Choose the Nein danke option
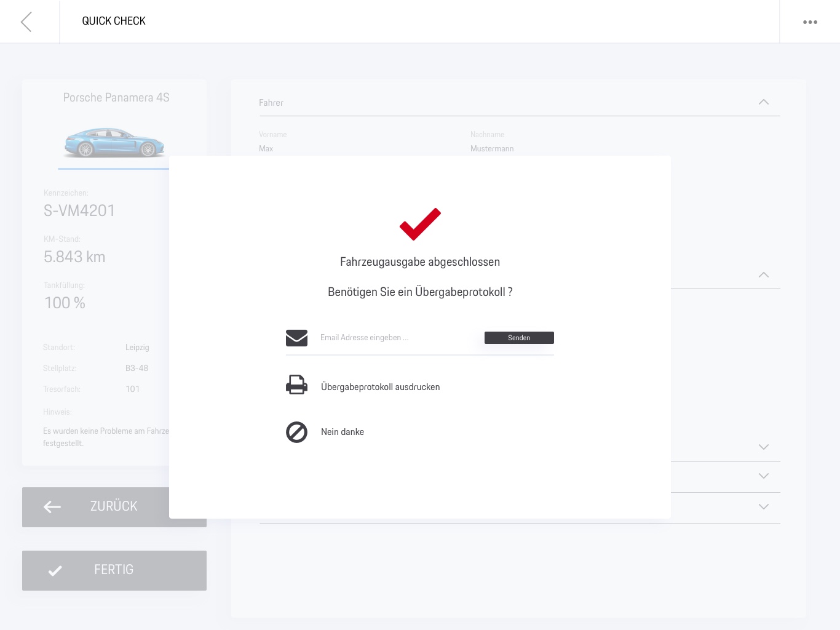 (x=343, y=432)
